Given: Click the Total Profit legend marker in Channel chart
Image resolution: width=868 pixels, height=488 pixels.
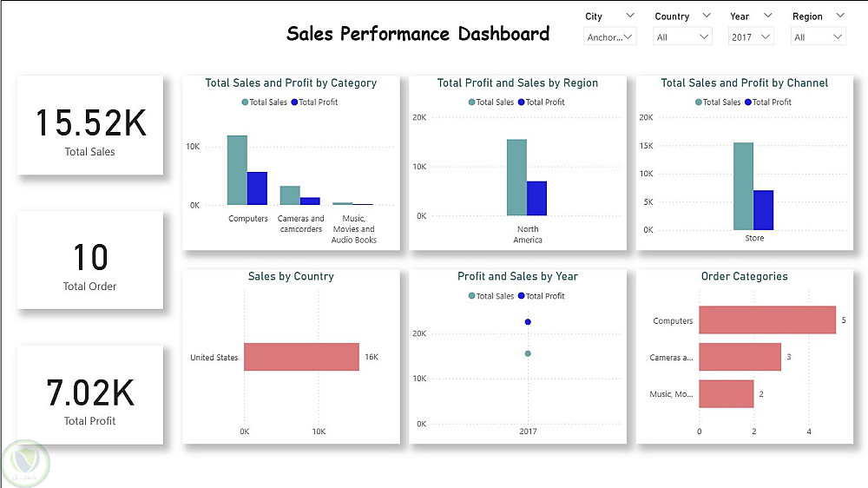Looking at the screenshot, I should 747,102.
